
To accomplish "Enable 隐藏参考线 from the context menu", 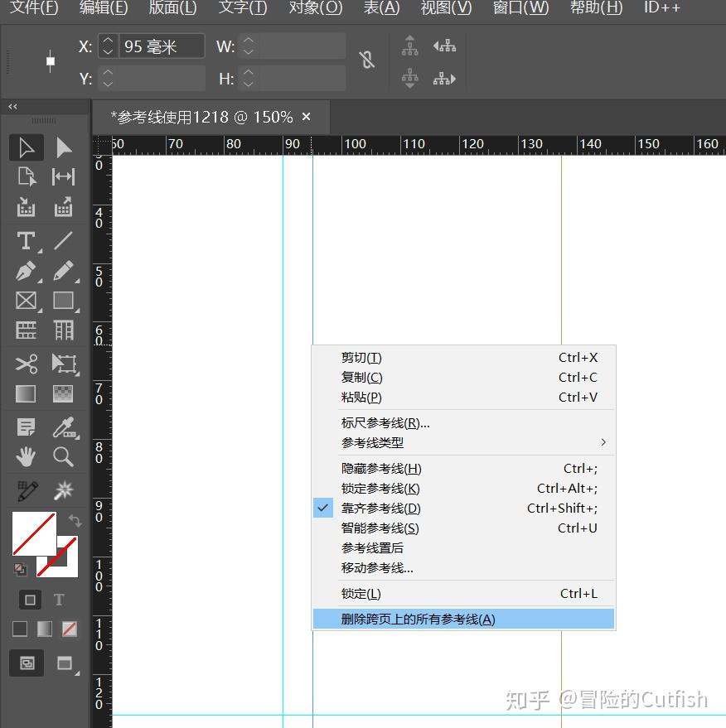I will point(380,468).
